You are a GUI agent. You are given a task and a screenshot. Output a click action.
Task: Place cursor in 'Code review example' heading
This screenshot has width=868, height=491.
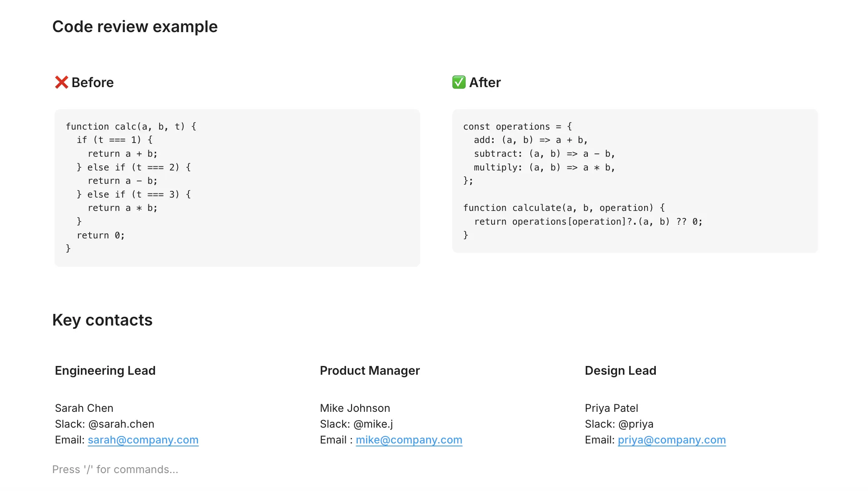pos(135,27)
